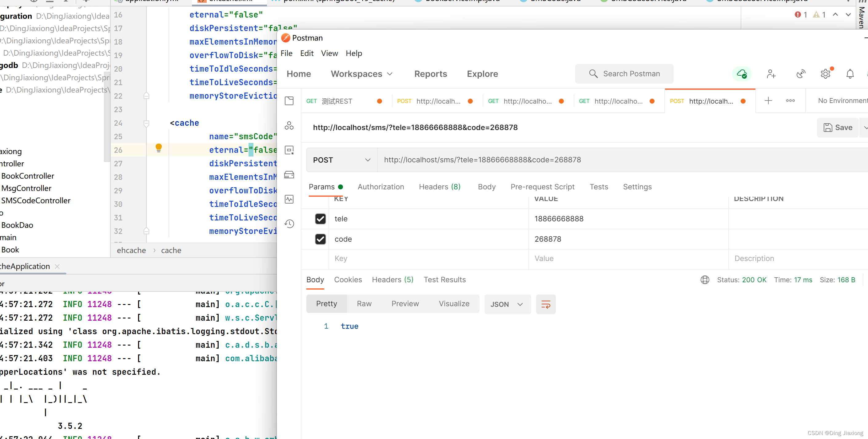Enable the empty Key row checkbox
868x439 pixels.
320,258
